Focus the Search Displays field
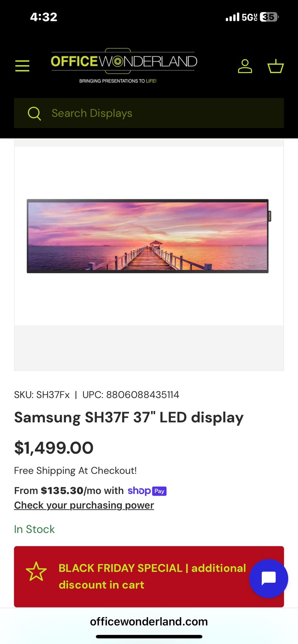This screenshot has width=298, height=644. click(161, 113)
